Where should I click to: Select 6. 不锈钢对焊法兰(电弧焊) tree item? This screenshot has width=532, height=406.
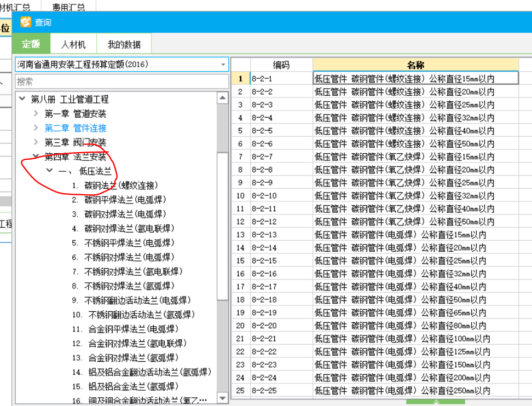point(123,257)
